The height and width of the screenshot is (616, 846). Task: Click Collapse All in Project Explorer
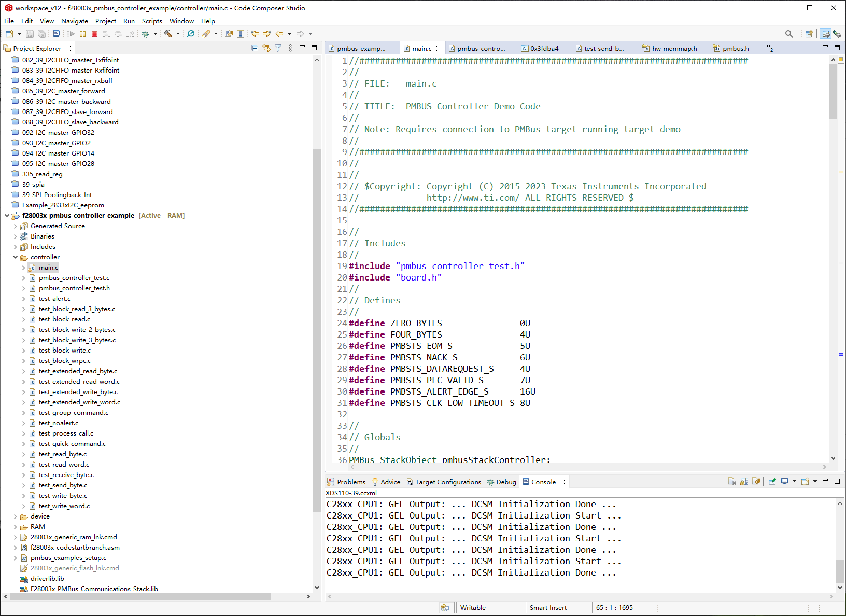tap(255, 48)
